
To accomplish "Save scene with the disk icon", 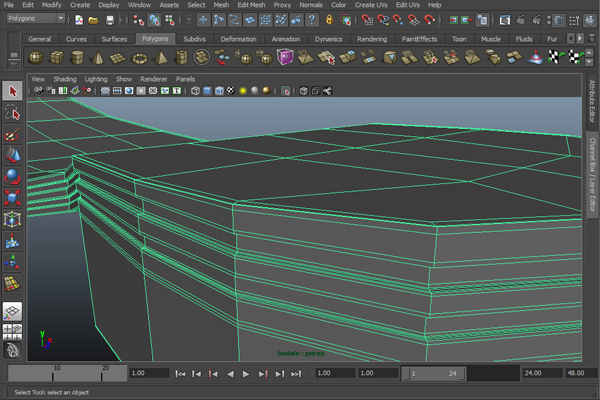I will [x=110, y=20].
